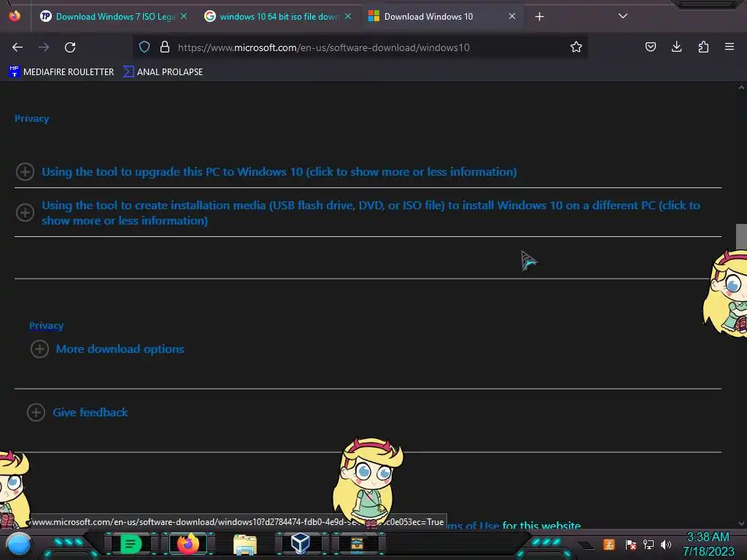
Task: Save page to Pocket
Action: coord(650,47)
